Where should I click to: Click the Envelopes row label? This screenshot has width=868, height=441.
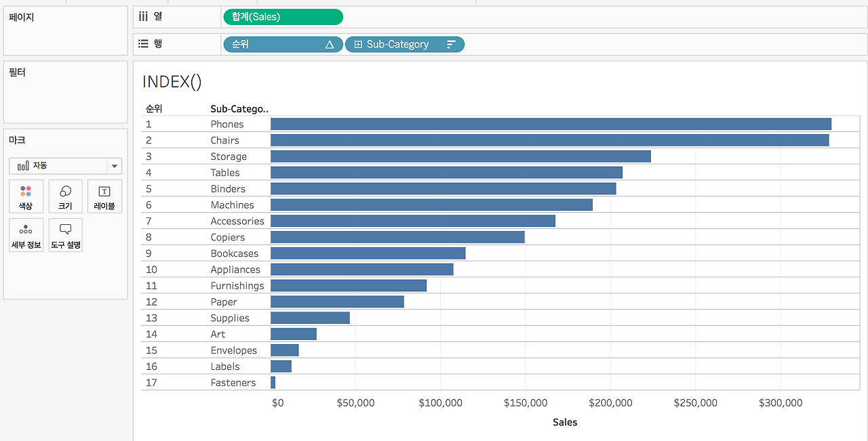click(x=234, y=350)
